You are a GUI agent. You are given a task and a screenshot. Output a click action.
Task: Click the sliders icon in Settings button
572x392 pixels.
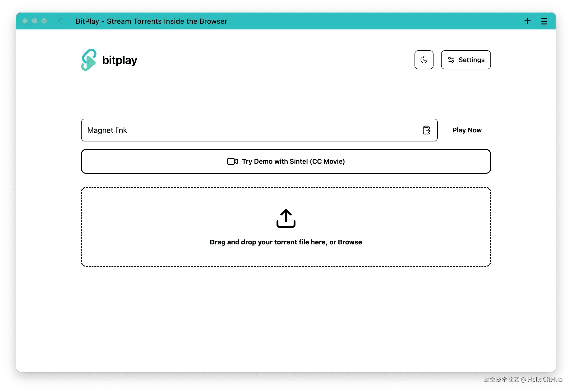[451, 60]
